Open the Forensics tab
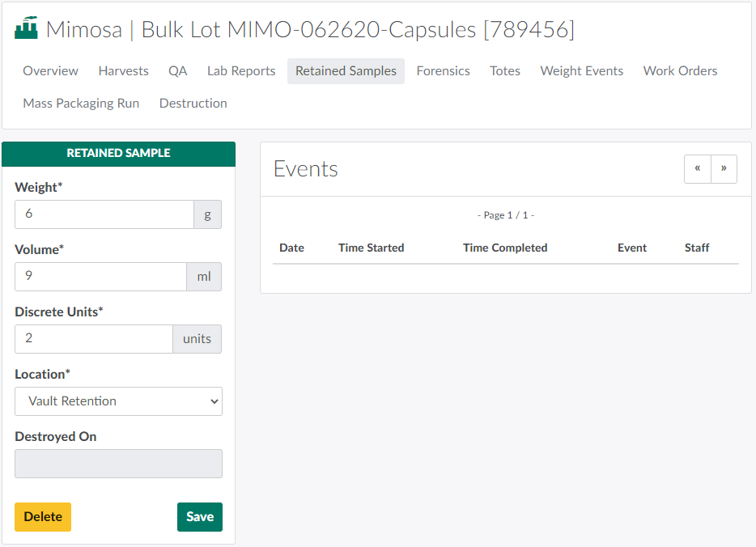This screenshot has width=756, height=547. click(443, 71)
